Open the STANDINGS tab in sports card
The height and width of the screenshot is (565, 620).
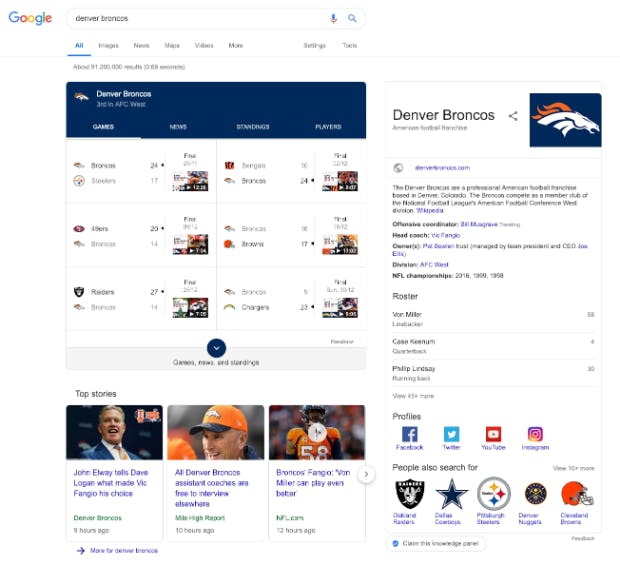pyautogui.click(x=253, y=127)
